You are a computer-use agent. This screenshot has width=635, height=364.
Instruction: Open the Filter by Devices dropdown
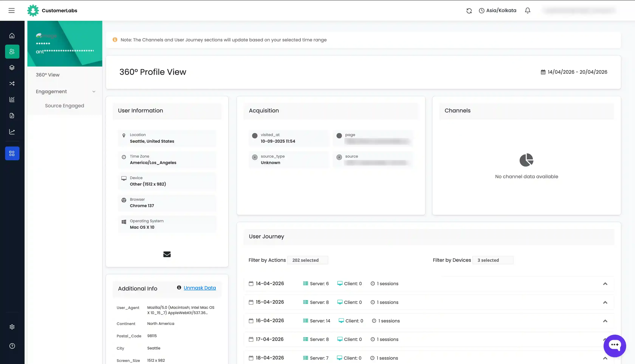(493, 260)
